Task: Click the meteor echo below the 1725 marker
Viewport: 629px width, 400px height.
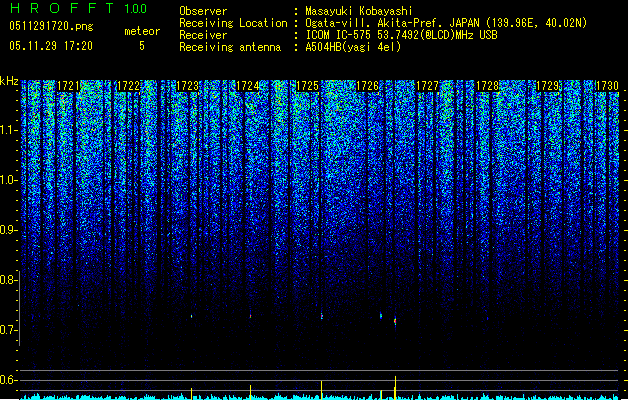Action: pos(322,316)
